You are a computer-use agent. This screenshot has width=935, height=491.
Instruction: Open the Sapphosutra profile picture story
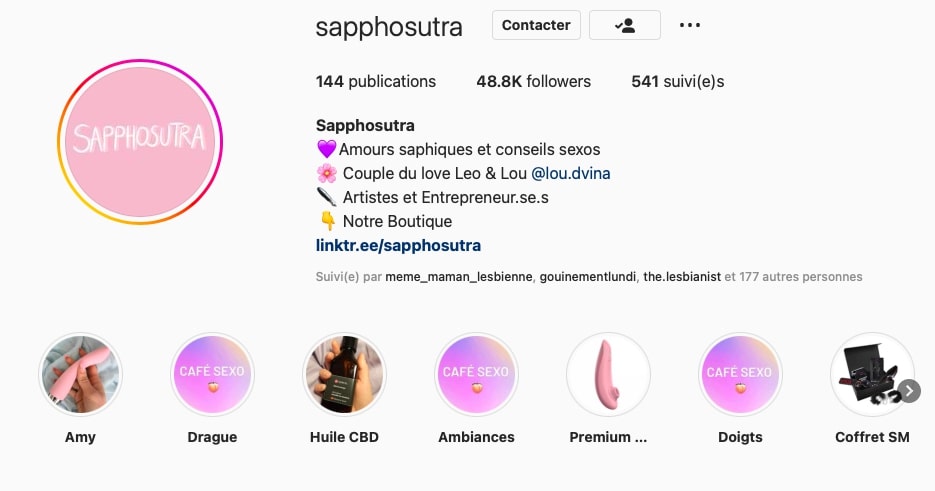click(x=140, y=142)
